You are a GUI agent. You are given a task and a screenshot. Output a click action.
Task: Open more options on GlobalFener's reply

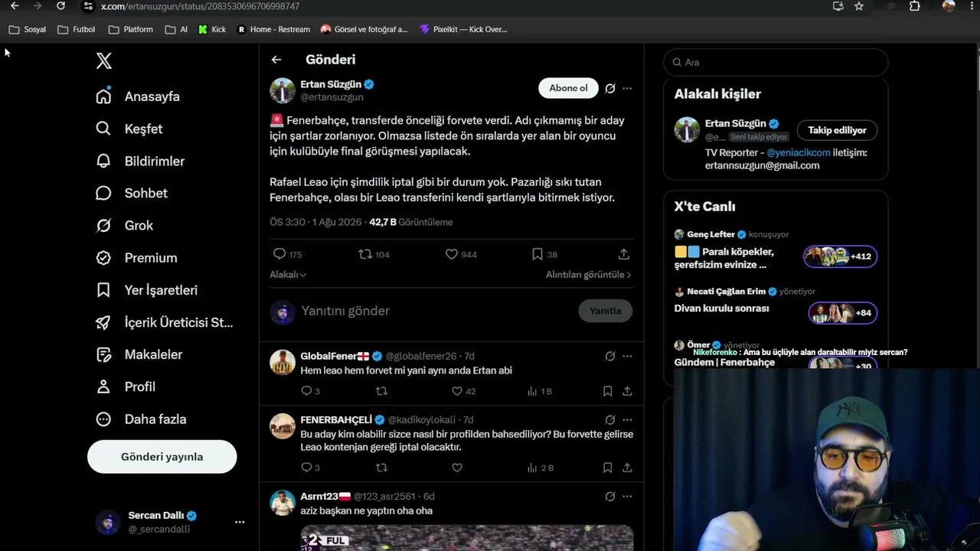[627, 356]
